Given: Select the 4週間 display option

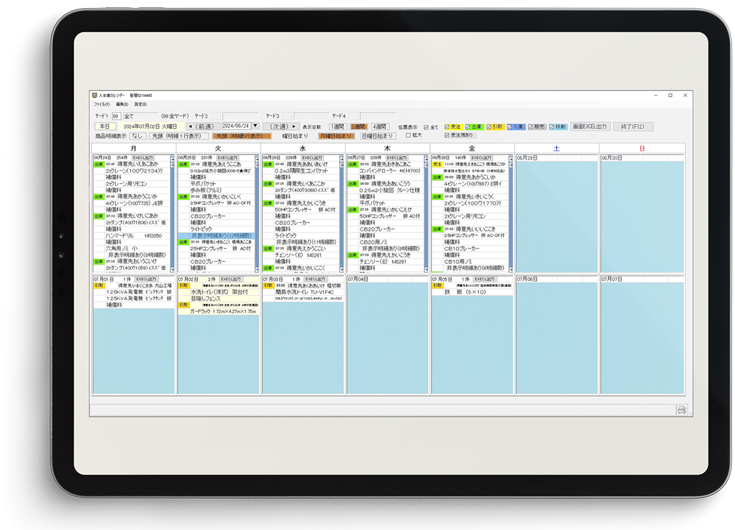Looking at the screenshot, I should coord(380,127).
